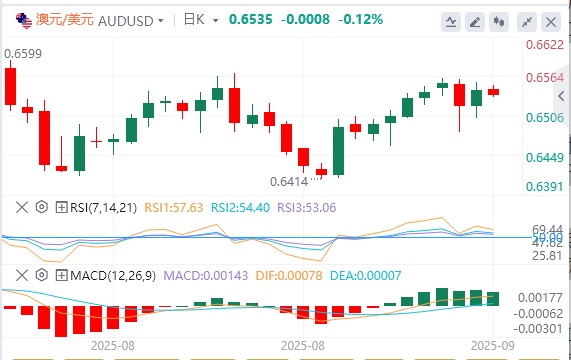This screenshot has width=571, height=360.
Task: Select the large green candle near 0.6414
Action: (338, 150)
